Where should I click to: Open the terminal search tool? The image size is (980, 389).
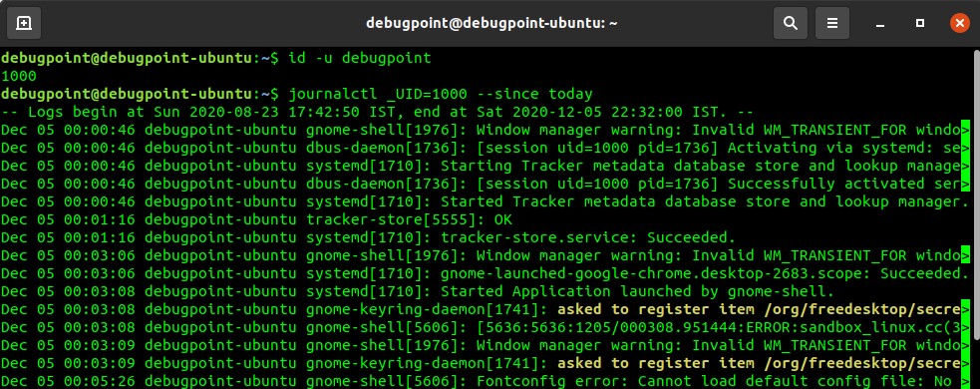pyautogui.click(x=791, y=23)
